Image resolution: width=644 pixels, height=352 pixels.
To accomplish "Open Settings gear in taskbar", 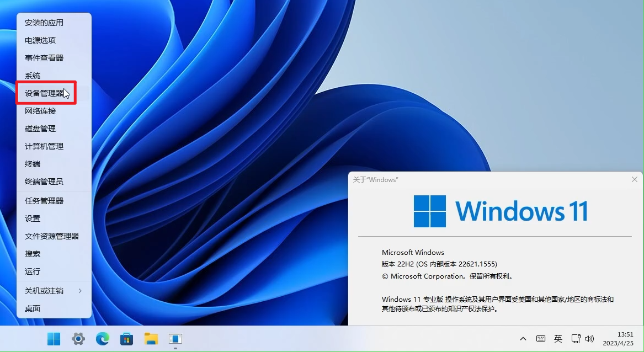I will [x=78, y=339].
